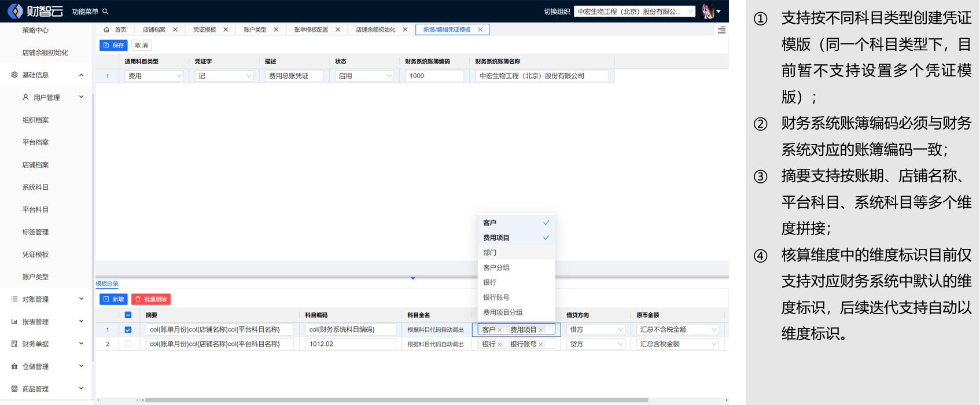Viewport: 980px width, 405px height.
Task: Click the horizontal scrollbar at bottom
Action: point(396,400)
